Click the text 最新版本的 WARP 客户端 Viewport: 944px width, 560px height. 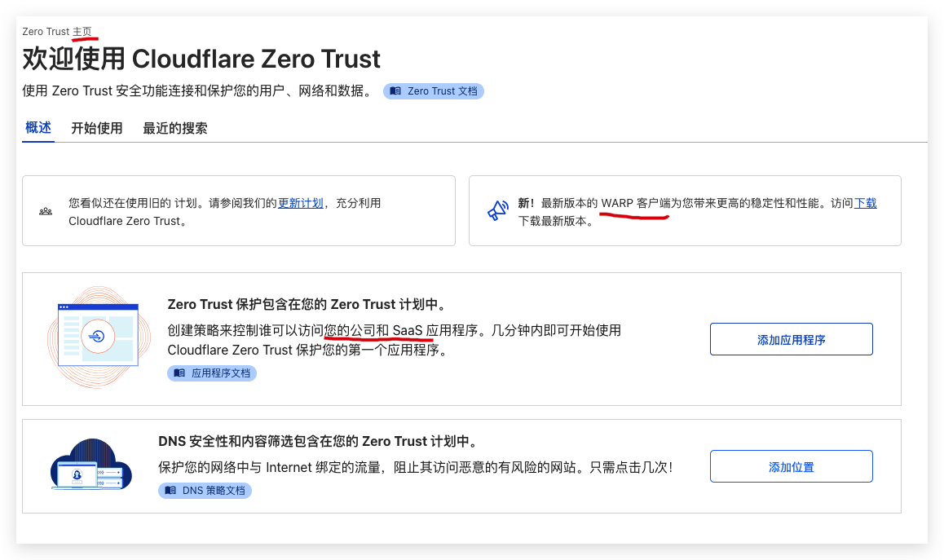click(606, 203)
